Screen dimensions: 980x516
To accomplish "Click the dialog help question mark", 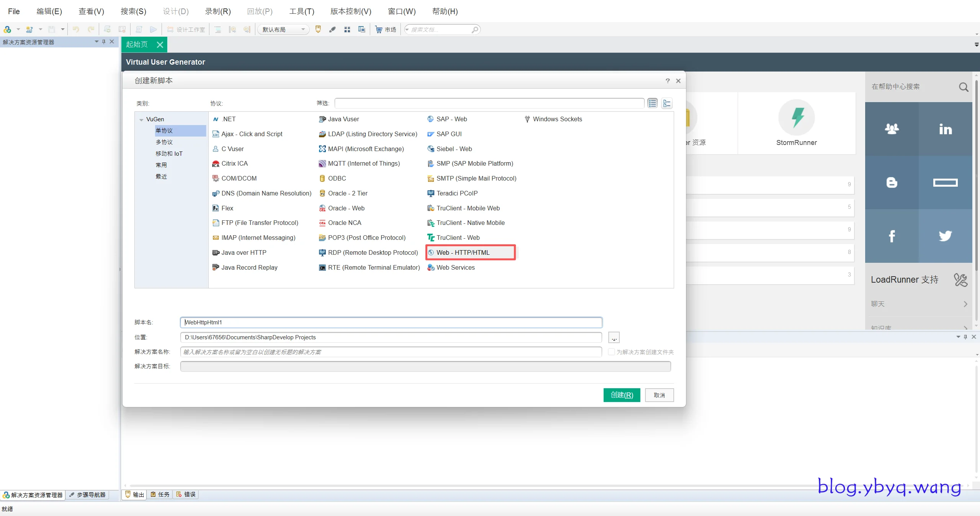I will [x=668, y=81].
